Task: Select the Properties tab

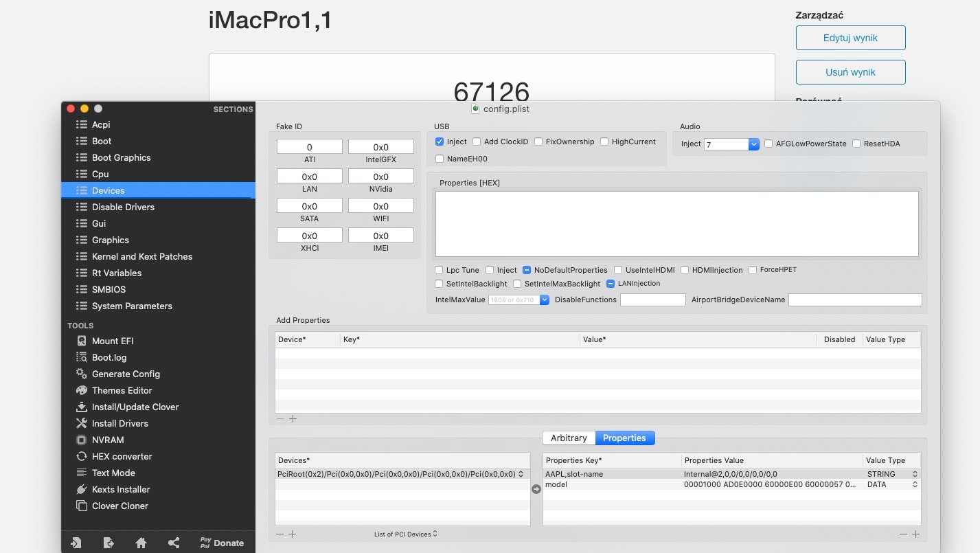Action: coord(624,438)
